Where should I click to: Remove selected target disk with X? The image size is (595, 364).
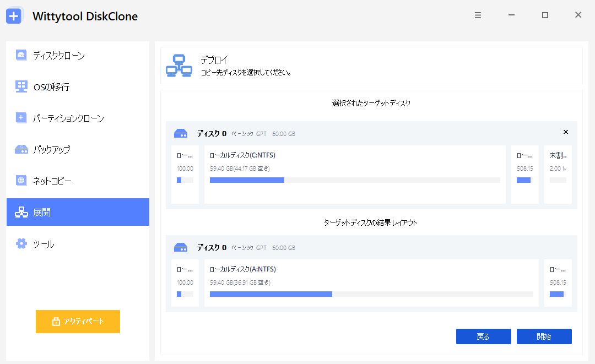tap(566, 132)
